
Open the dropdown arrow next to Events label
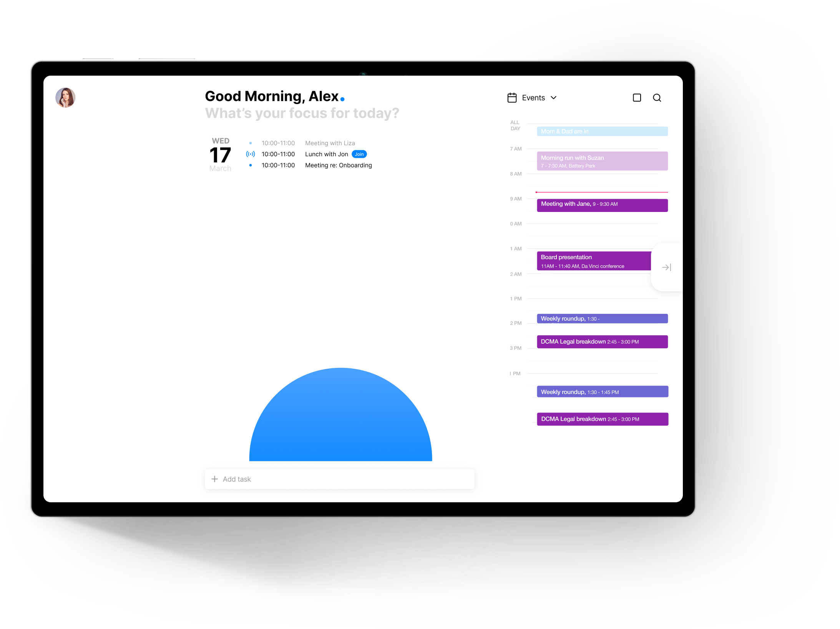click(x=554, y=98)
